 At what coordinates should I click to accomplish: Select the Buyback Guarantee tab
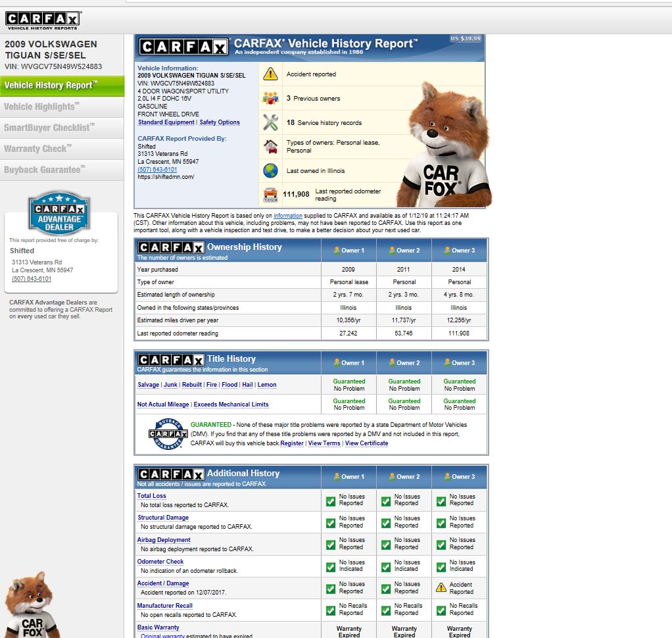(x=62, y=170)
